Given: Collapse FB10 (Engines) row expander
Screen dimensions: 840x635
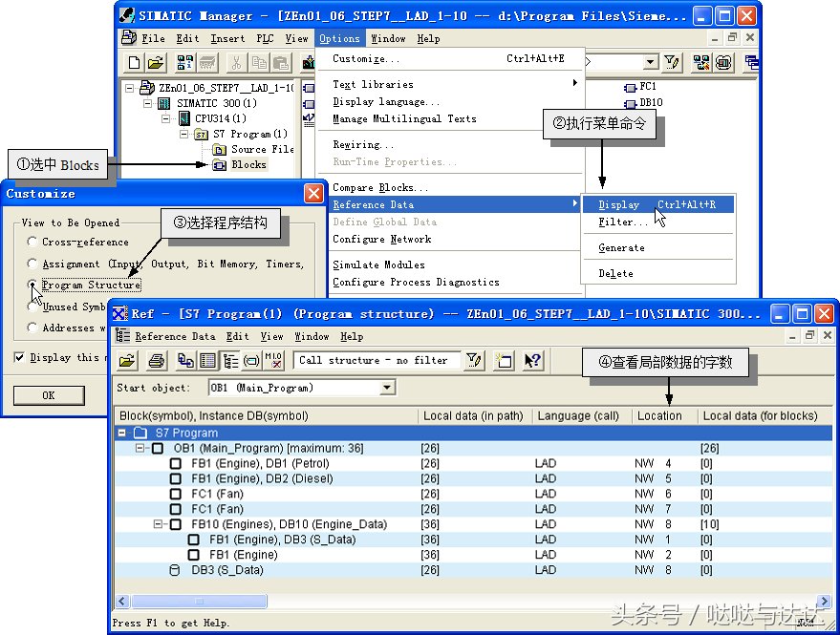Looking at the screenshot, I should pos(158,524).
